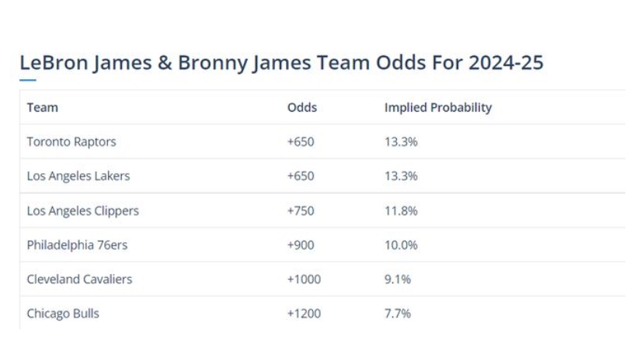
Task: Select the +1000 odds value
Action: tap(304, 279)
